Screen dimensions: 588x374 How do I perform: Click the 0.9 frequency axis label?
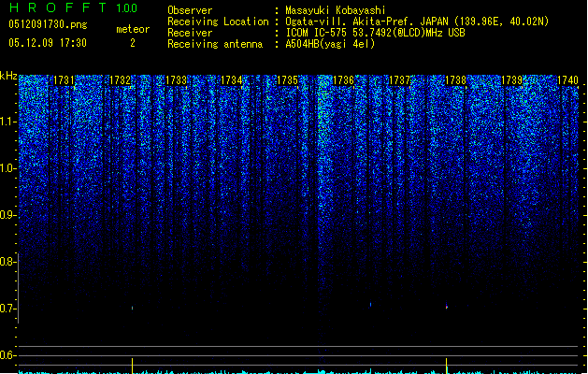click(7, 215)
